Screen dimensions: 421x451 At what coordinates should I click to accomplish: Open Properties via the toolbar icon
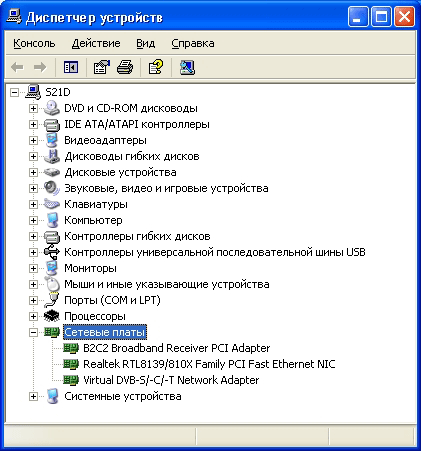101,67
